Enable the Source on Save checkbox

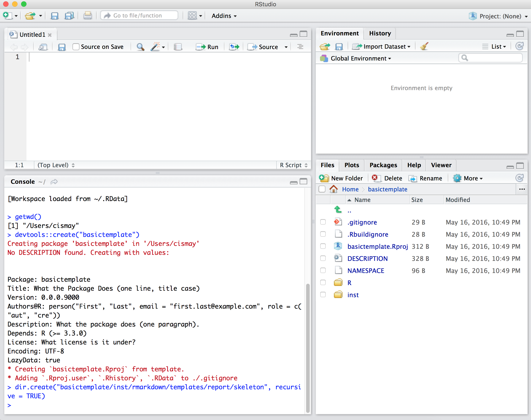76,47
